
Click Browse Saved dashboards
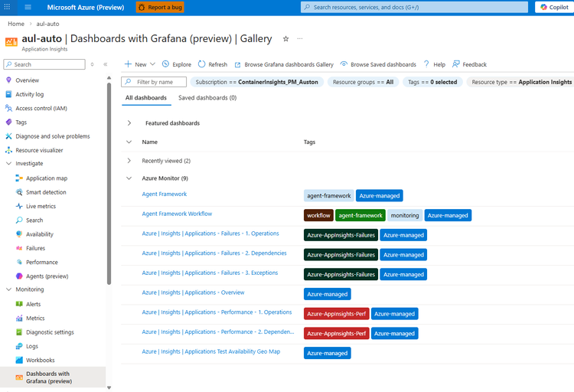click(x=378, y=64)
